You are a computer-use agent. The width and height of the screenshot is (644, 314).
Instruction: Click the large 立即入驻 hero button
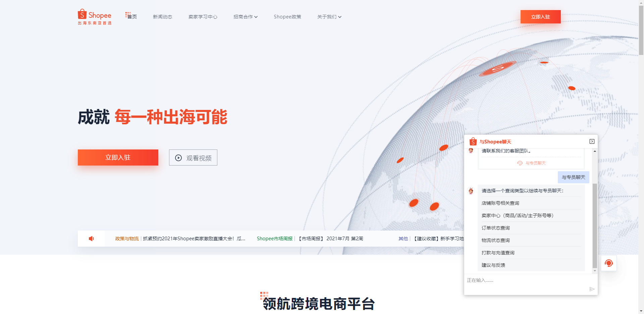[x=118, y=158]
